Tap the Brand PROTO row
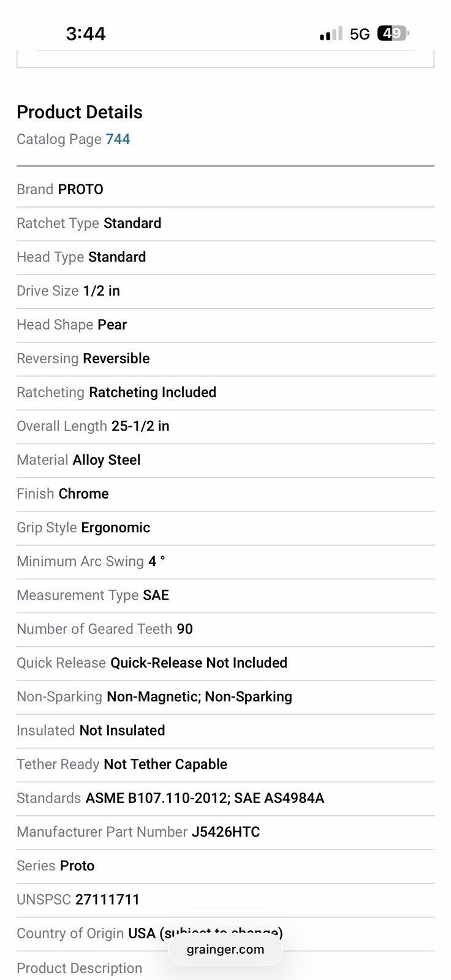This screenshot has height=980, width=451. tap(225, 190)
